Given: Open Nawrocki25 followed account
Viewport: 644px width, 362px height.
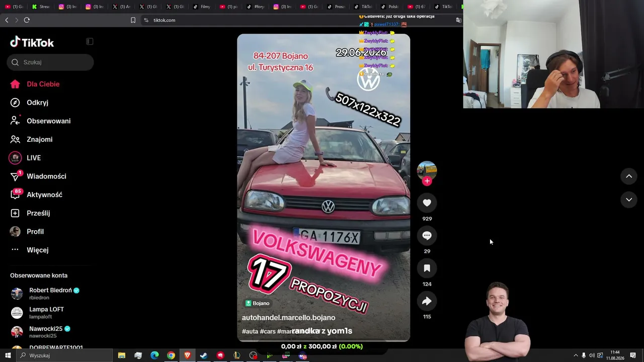Looking at the screenshot, I should pos(40,332).
